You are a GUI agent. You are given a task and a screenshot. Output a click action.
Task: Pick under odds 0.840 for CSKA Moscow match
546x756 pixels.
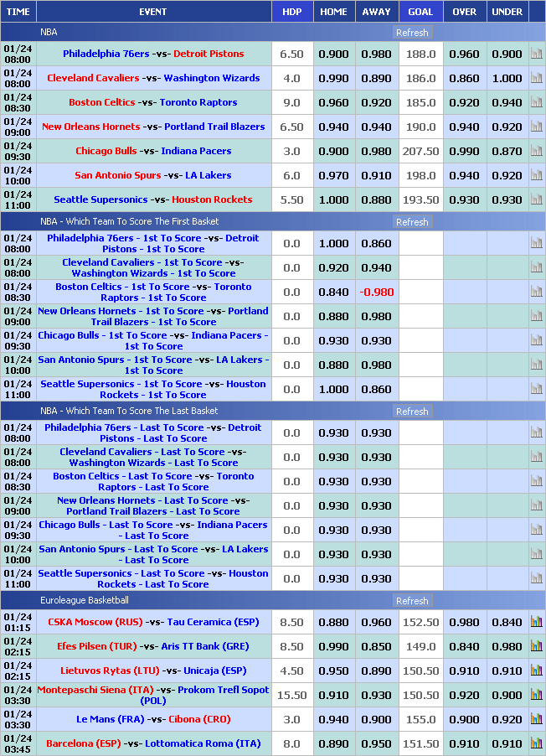507,622
